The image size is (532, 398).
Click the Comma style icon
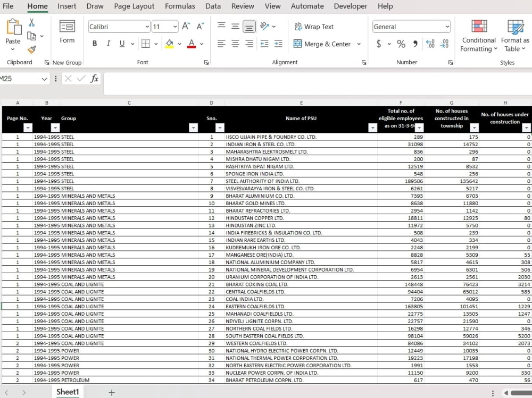tap(415, 44)
